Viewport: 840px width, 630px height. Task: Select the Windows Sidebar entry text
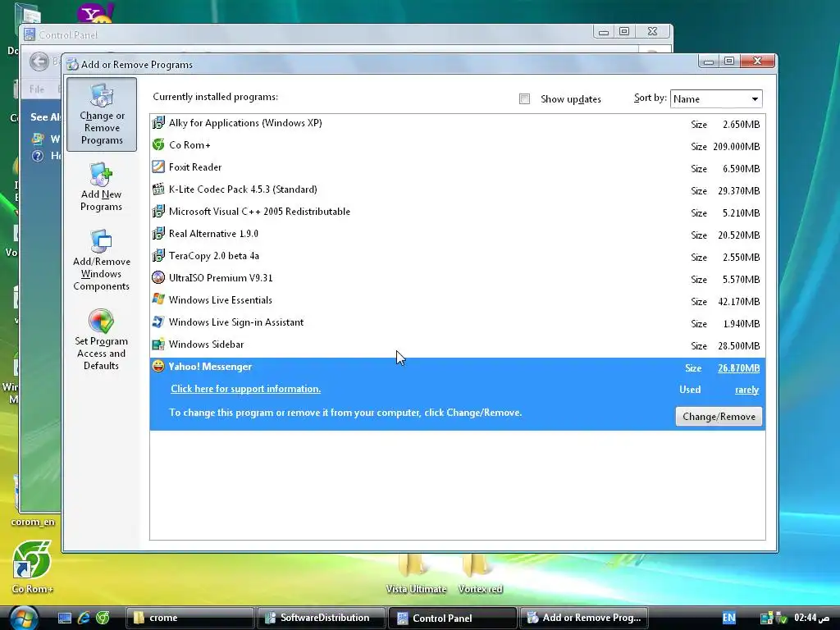pyautogui.click(x=206, y=345)
